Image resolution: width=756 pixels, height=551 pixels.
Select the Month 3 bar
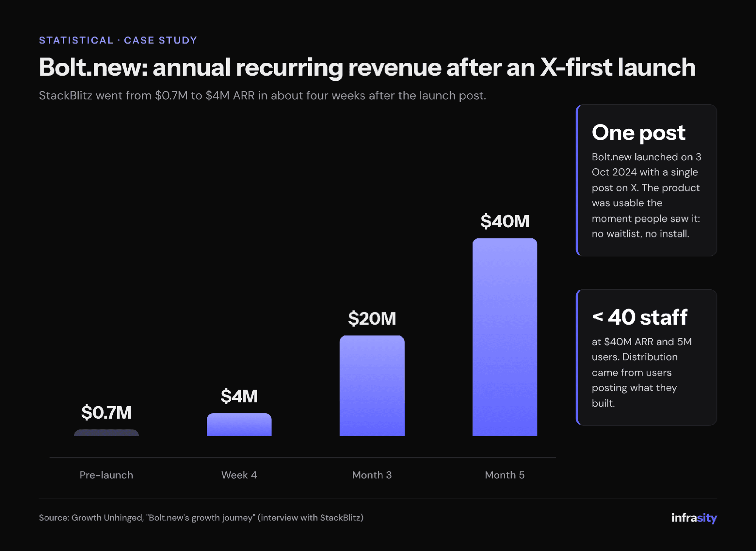click(372, 386)
